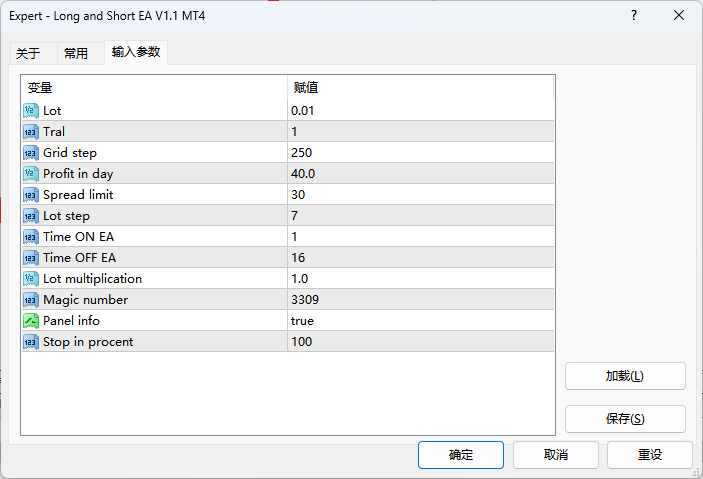Click the 赋值 column header
Screen dimensions: 703x479
click(421, 87)
